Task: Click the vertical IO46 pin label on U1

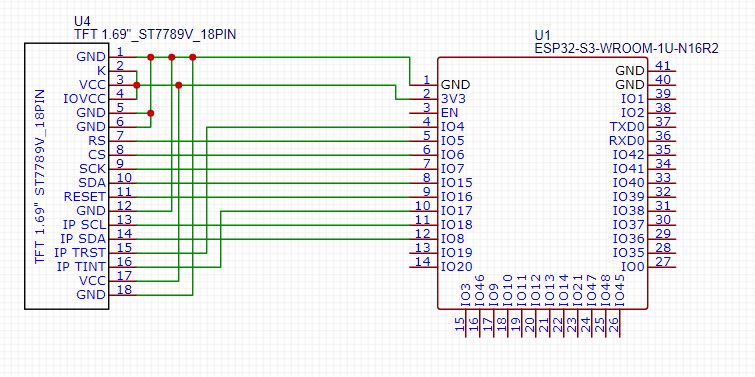Action: (479, 290)
